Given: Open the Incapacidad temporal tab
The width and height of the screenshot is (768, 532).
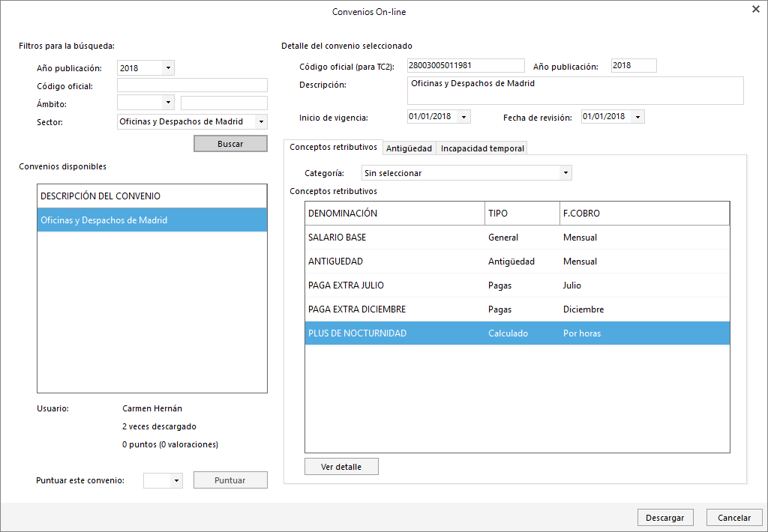Looking at the screenshot, I should pyautogui.click(x=482, y=148).
